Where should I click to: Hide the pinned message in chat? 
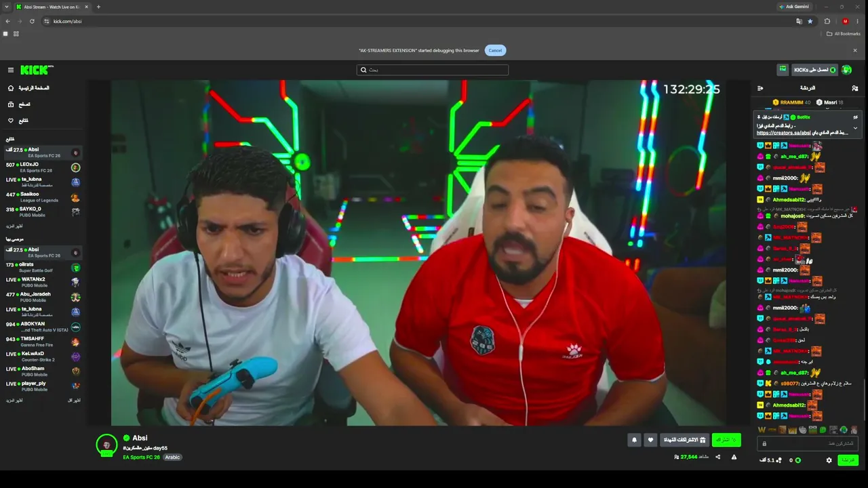tap(855, 117)
